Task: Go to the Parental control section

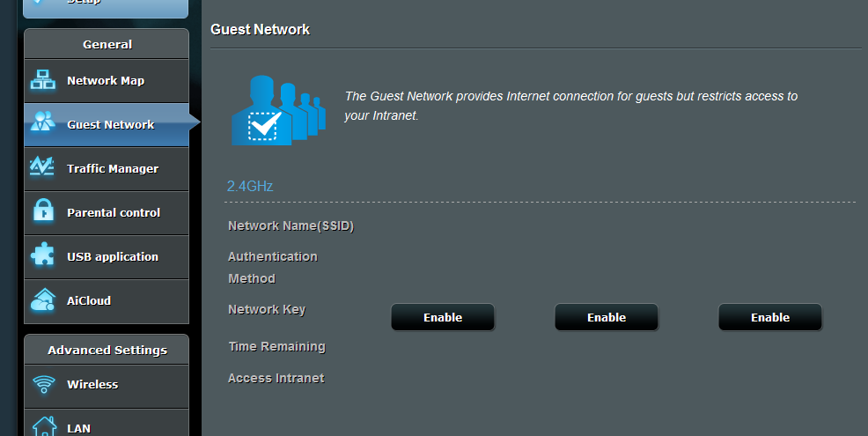Action: tap(107, 213)
